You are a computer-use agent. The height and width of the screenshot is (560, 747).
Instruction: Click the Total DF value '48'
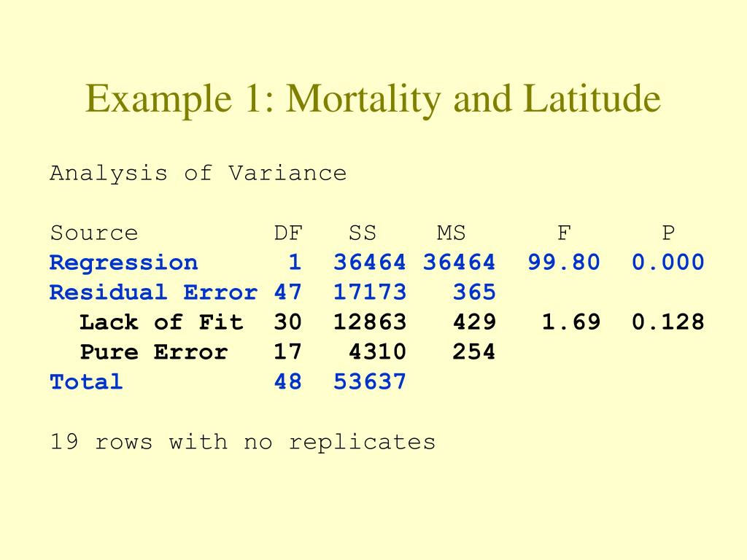pyautogui.click(x=287, y=382)
